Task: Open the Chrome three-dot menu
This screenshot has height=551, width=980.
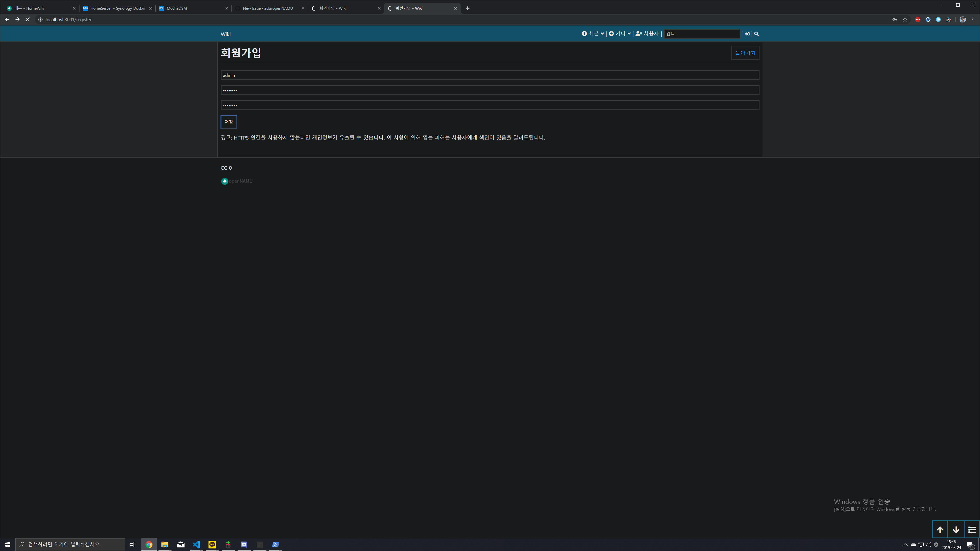Action: [x=973, y=19]
